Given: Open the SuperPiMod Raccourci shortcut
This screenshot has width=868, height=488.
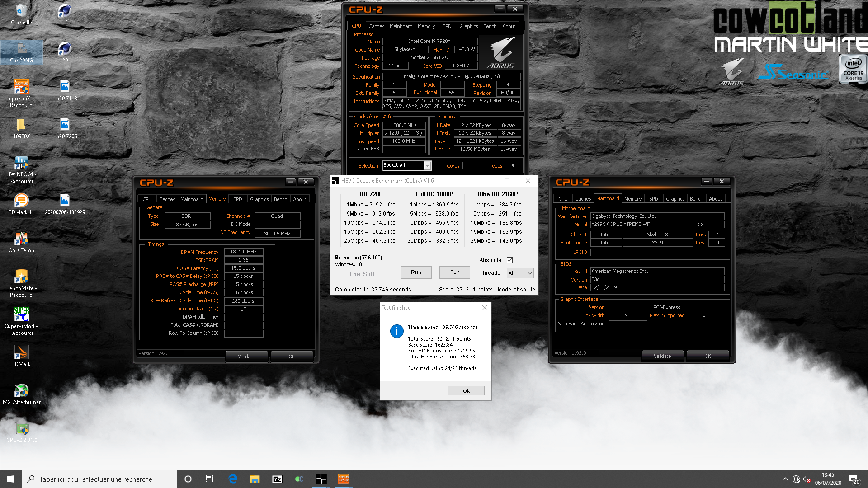Looking at the screenshot, I should point(21,321).
